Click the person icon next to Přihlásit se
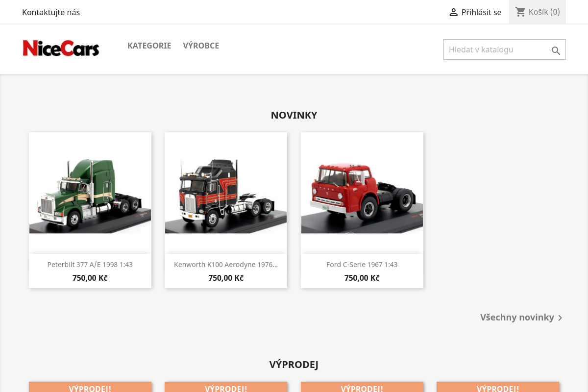The height and width of the screenshot is (392, 588). coord(453,12)
